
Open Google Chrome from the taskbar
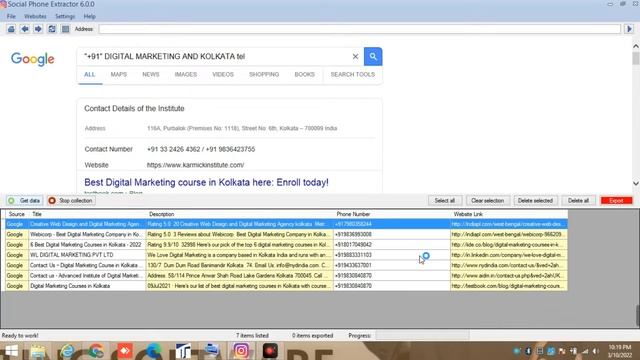click(x=96, y=351)
